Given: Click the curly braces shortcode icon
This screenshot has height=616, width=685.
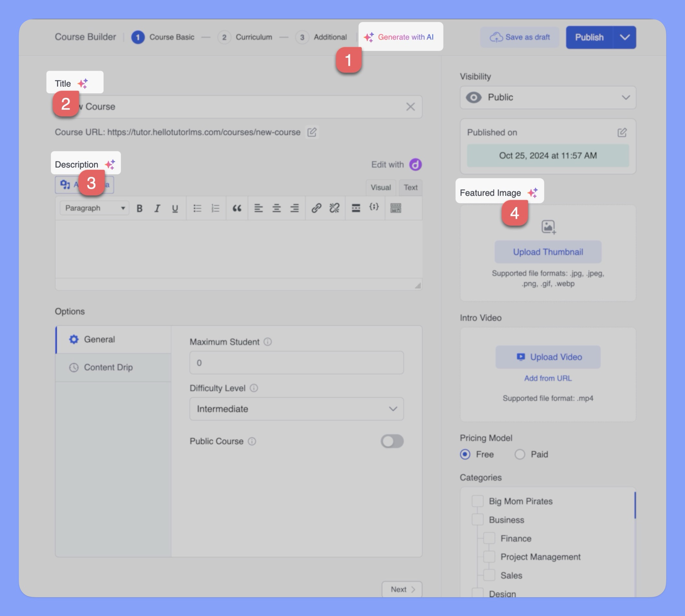Looking at the screenshot, I should click(374, 207).
